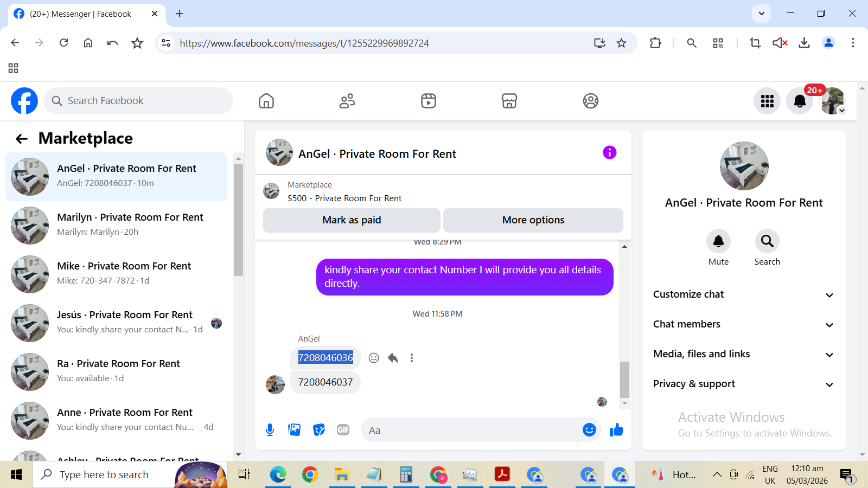This screenshot has height=488, width=868.
Task: Open Jesús Private Room For Rent conversation
Action: (x=116, y=323)
